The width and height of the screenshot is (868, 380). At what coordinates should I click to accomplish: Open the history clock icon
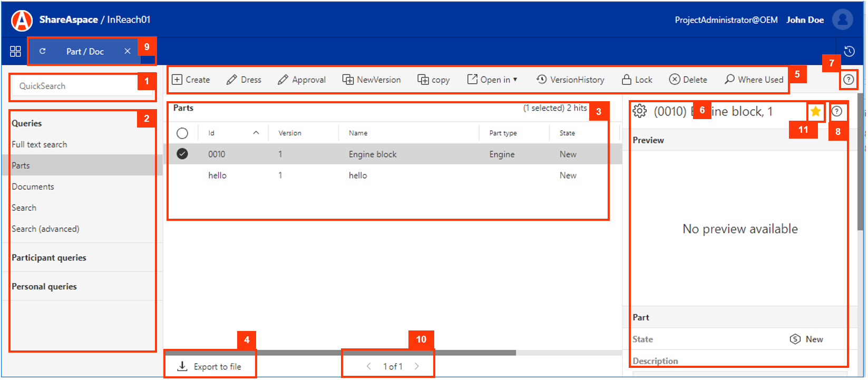[x=849, y=51]
